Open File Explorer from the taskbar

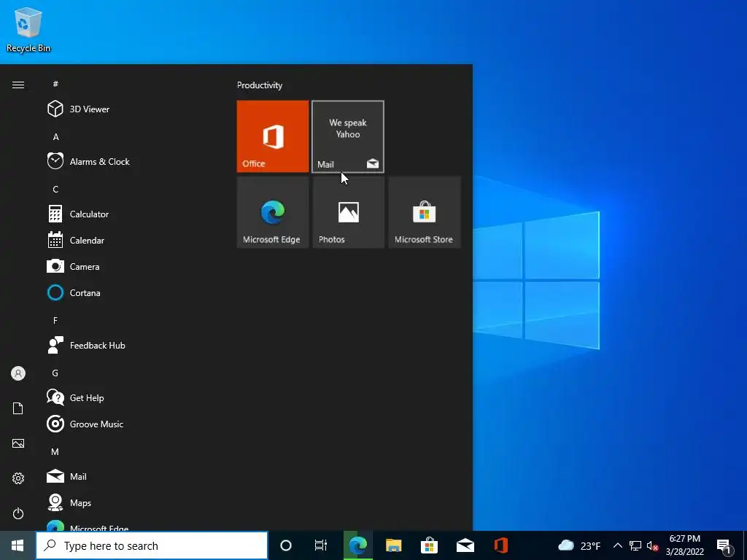393,545
